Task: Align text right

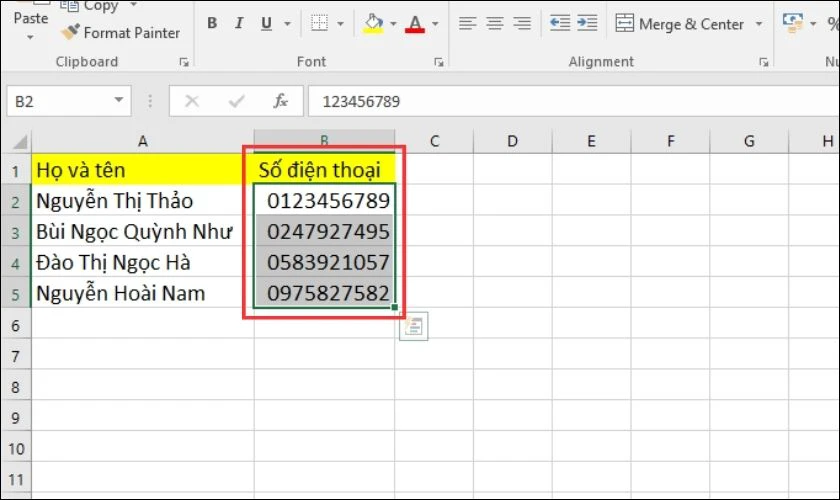Action: pyautogui.click(x=522, y=23)
